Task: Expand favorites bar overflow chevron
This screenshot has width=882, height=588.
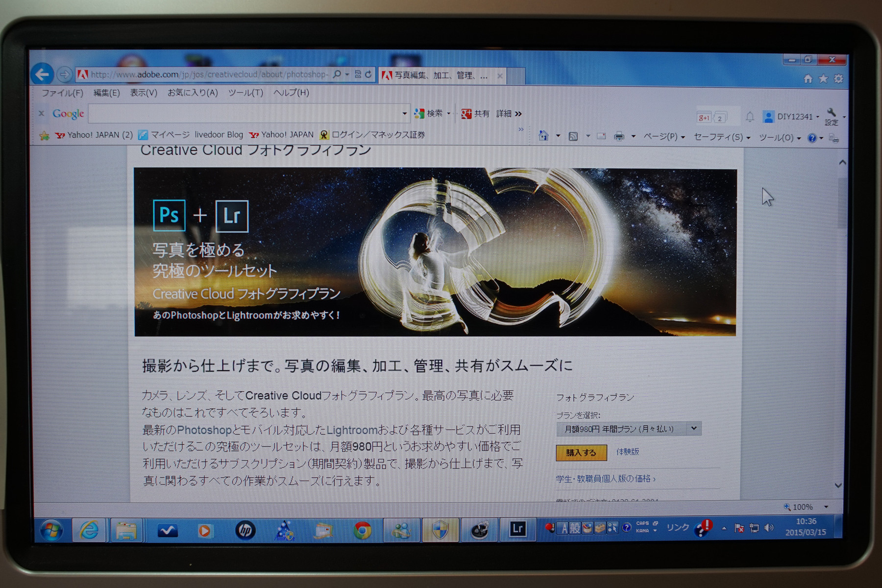Action: (521, 129)
